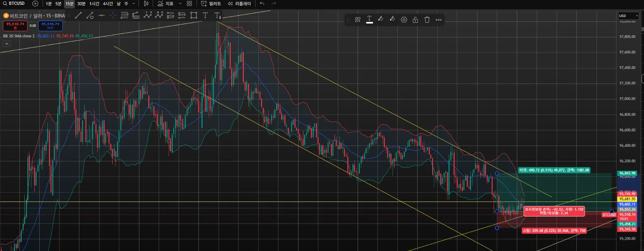Switch to the 4시간 timeframe
Viewport: 644px width, 251px height.
click(x=108, y=4)
